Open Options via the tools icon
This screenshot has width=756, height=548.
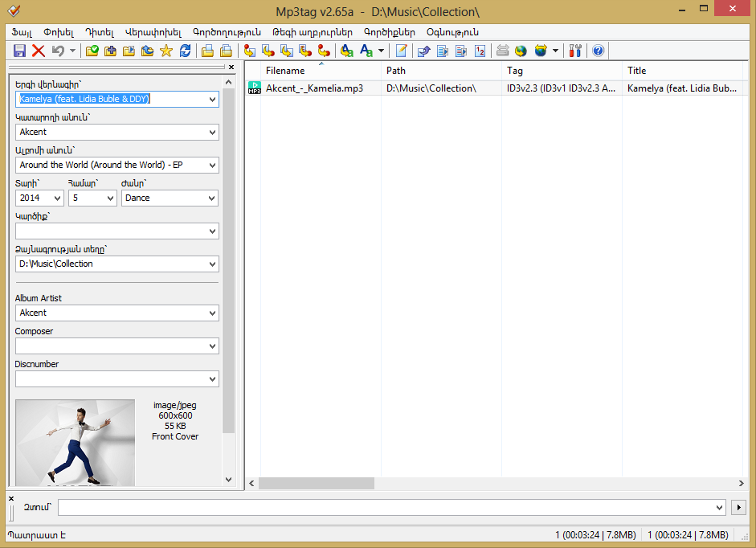(575, 51)
